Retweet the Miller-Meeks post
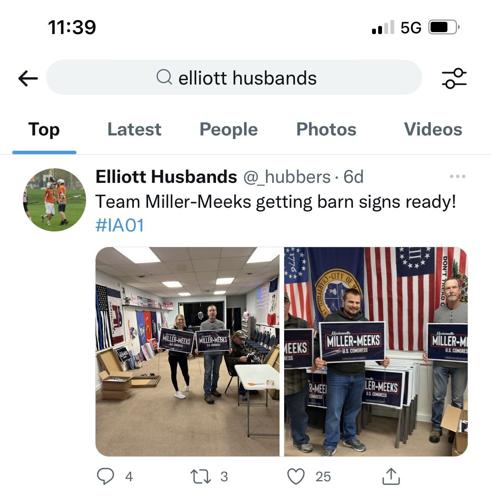Screen dimensions: 491x500 click(200, 476)
